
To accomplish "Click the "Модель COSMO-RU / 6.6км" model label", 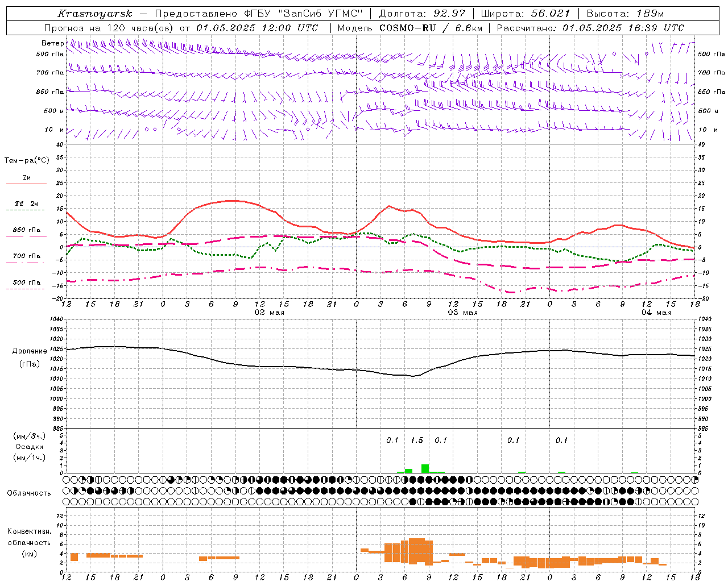I will [x=410, y=28].
